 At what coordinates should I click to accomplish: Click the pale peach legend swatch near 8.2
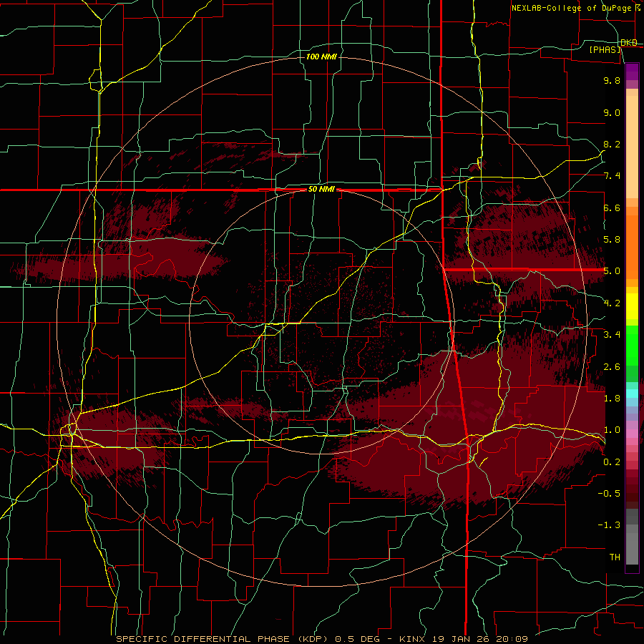pos(632,147)
